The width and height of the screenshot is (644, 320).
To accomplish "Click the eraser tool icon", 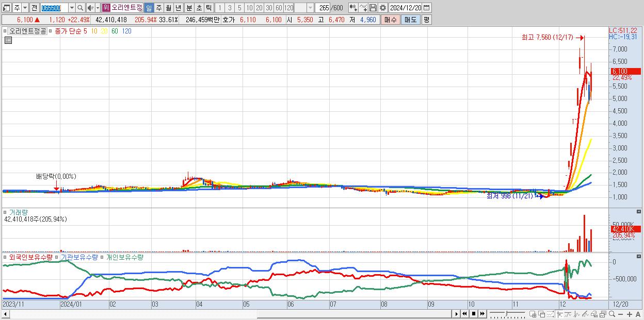I will (x=594, y=314).
